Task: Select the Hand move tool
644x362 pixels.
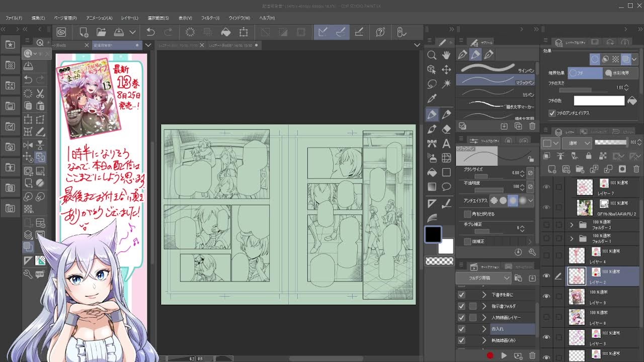Action: [446, 55]
